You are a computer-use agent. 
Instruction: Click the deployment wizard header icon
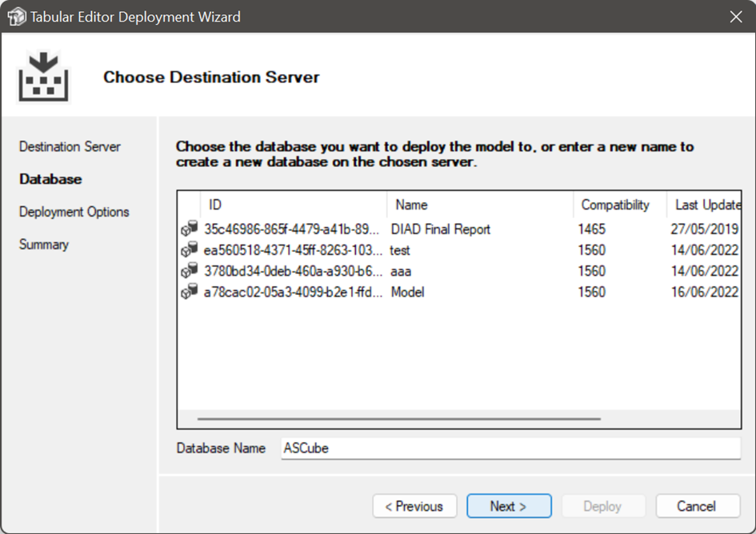click(43, 77)
